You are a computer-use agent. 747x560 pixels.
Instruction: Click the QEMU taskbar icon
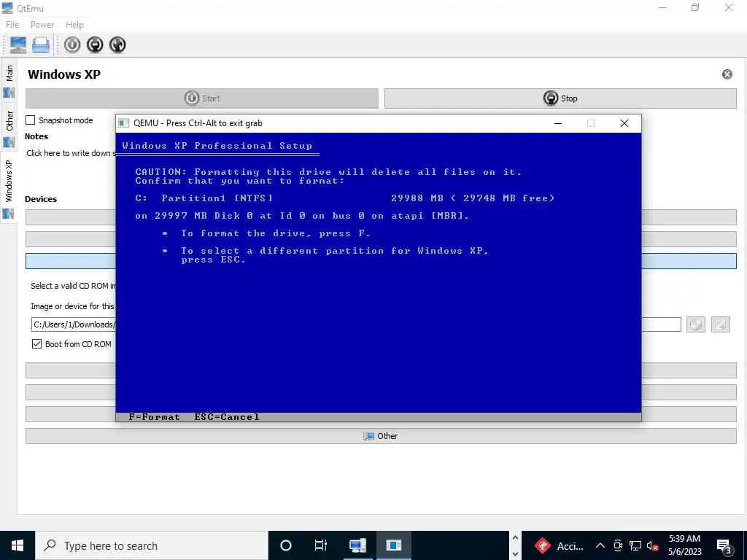click(393, 545)
